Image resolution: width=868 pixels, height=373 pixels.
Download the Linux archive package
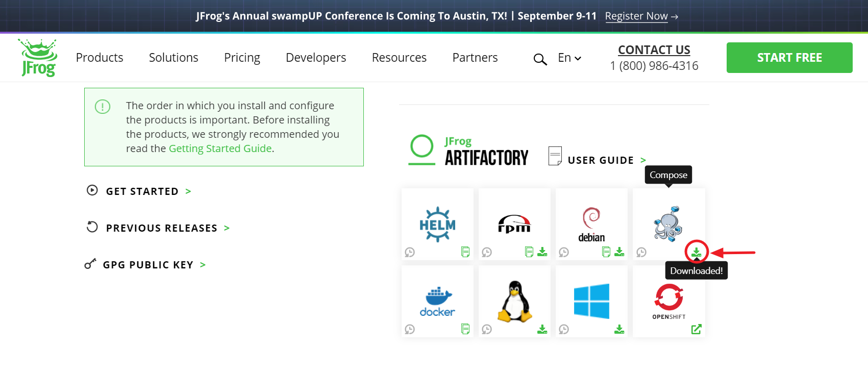[x=542, y=329]
